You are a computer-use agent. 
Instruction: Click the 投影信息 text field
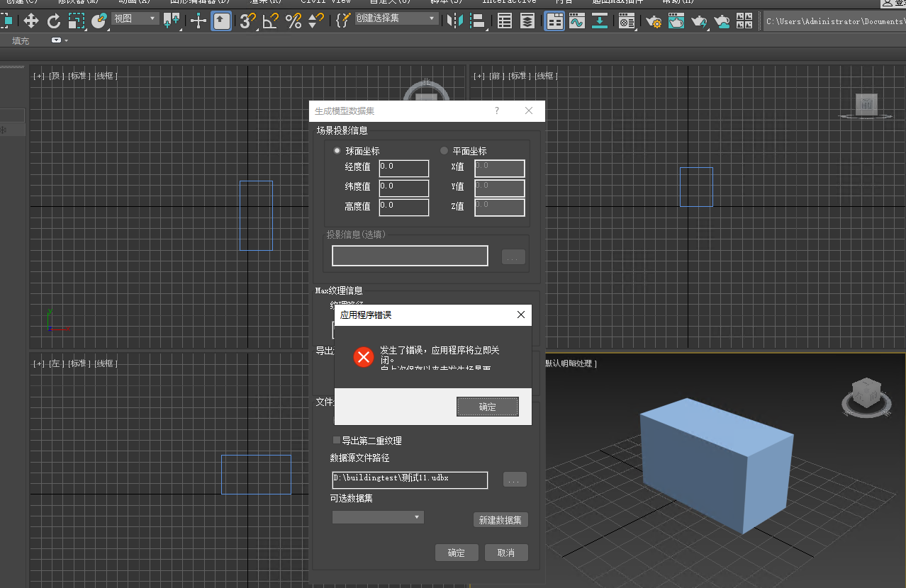(x=410, y=256)
